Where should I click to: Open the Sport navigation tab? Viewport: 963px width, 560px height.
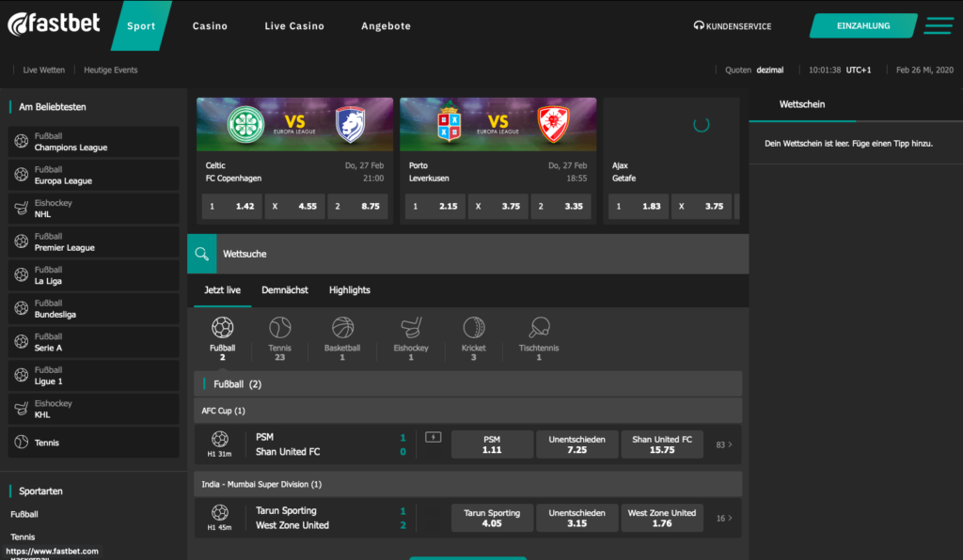[x=141, y=25]
